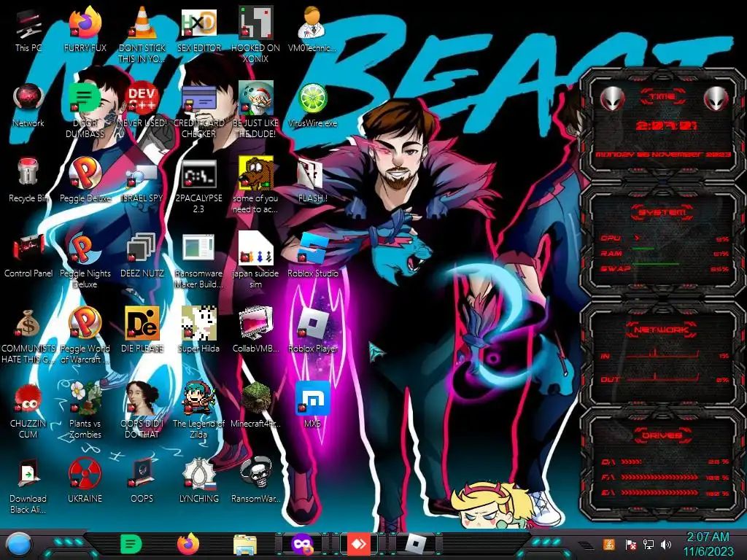Open Control Panel
This screenshot has width=747, height=560.
pos(28,248)
